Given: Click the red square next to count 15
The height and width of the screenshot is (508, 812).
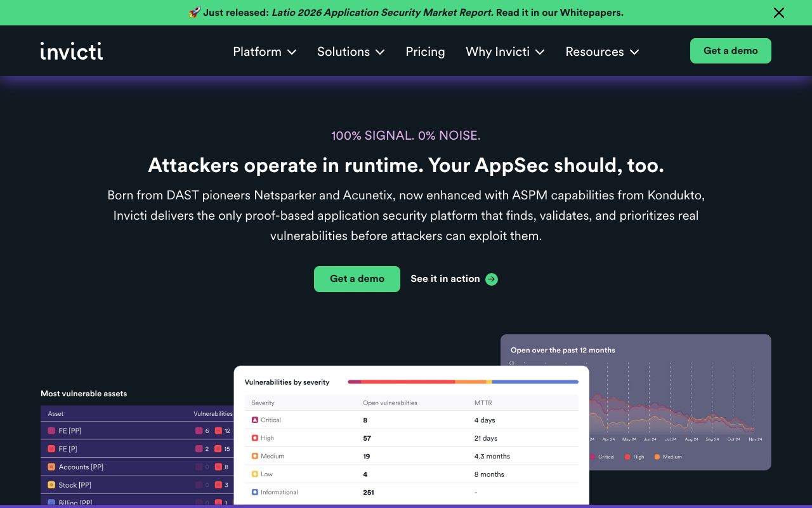Looking at the screenshot, I should 218,449.
